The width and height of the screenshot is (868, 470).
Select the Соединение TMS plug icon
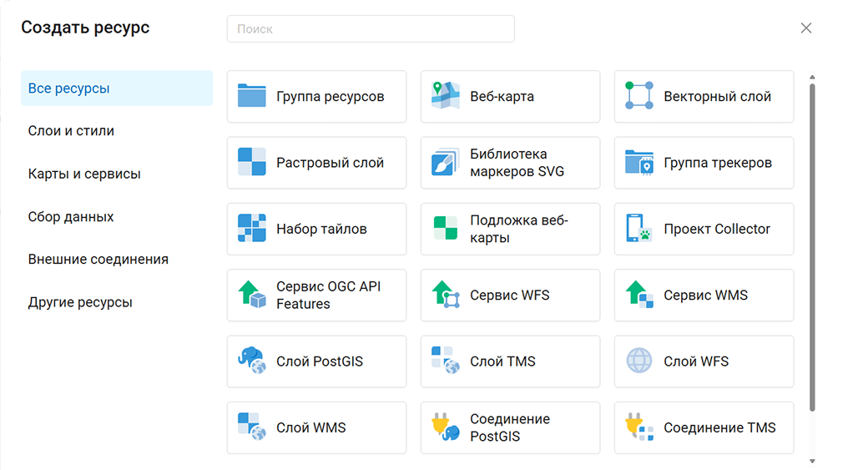(638, 427)
